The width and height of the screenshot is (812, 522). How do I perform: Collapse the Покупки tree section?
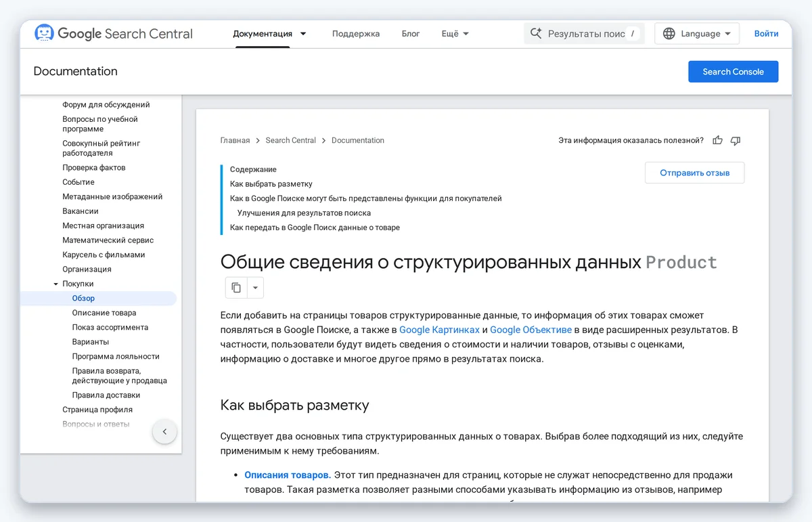56,284
